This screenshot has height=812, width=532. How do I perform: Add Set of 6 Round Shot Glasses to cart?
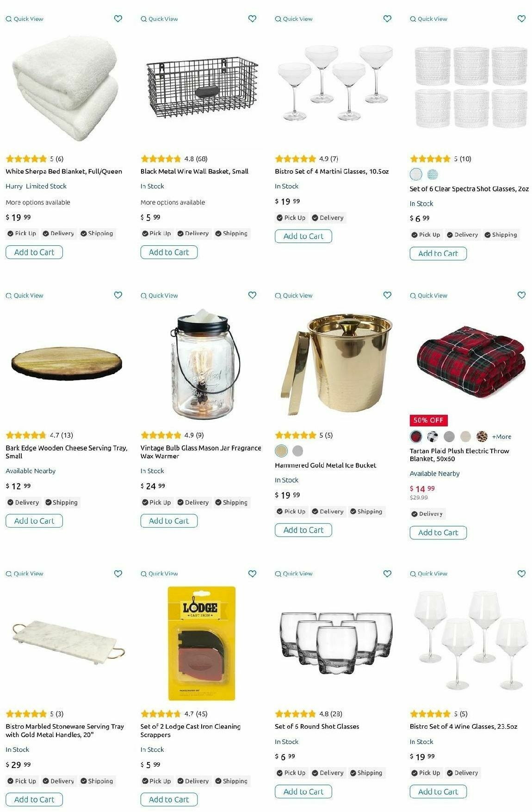(303, 792)
